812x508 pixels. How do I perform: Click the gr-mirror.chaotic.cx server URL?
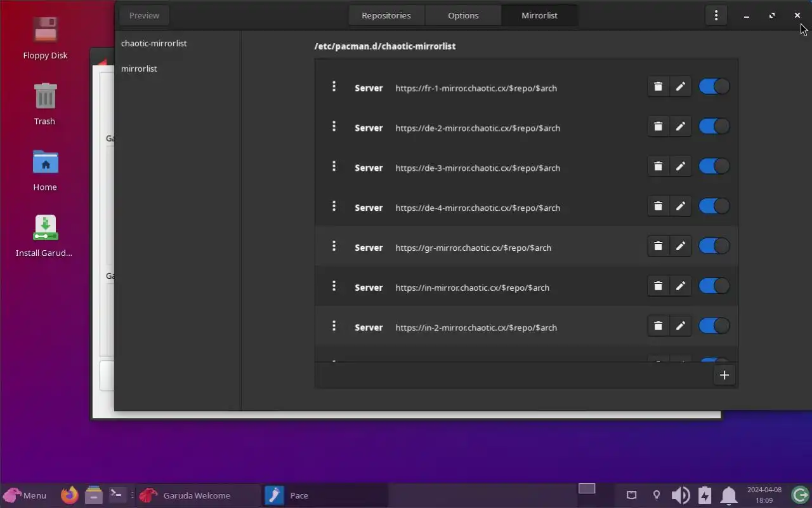pos(473,248)
